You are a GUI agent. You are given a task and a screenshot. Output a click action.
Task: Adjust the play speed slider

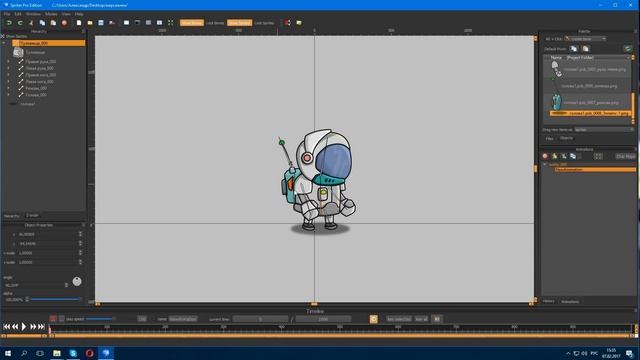tap(100, 319)
